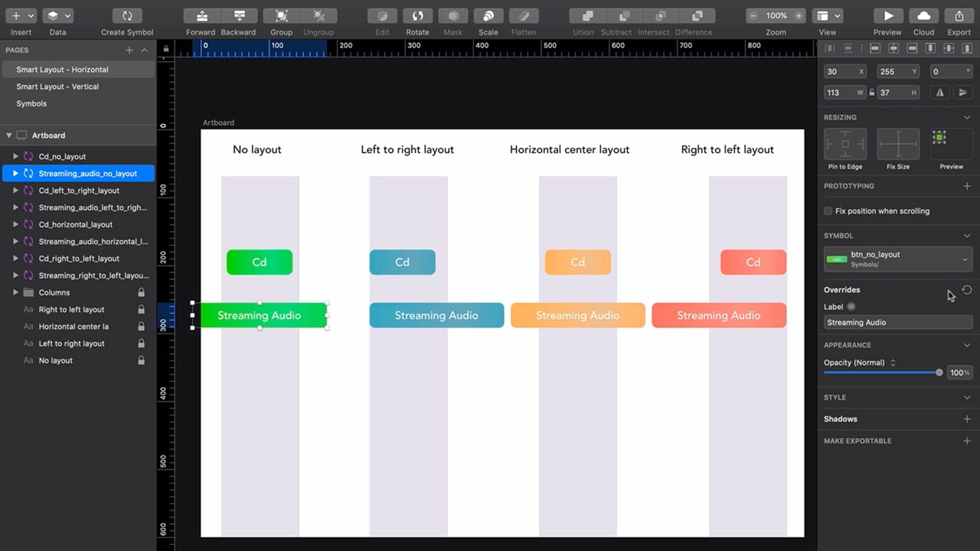980x551 pixels.
Task: Toggle the width/height lock in the inspector
Action: coord(871,92)
